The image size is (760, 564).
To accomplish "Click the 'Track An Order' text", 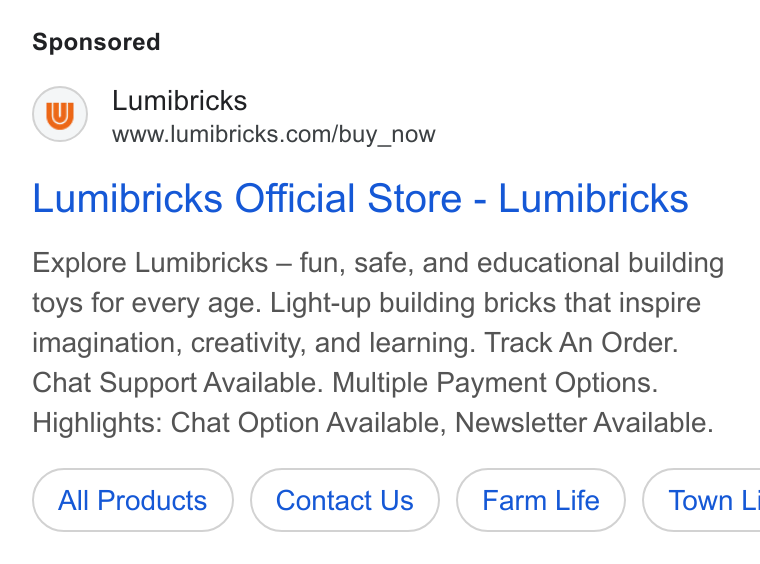I will click(x=581, y=343).
